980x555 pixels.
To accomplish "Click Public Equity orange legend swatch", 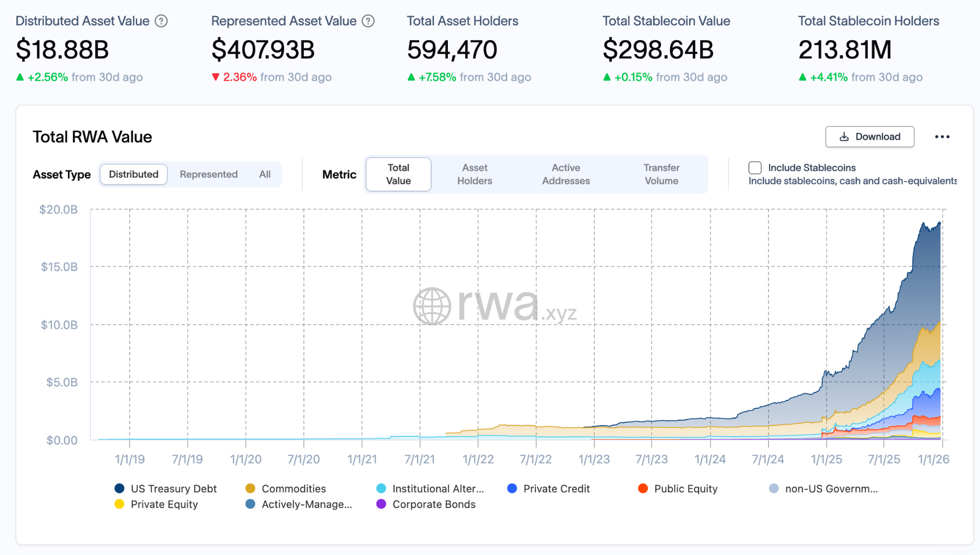I will (x=643, y=488).
